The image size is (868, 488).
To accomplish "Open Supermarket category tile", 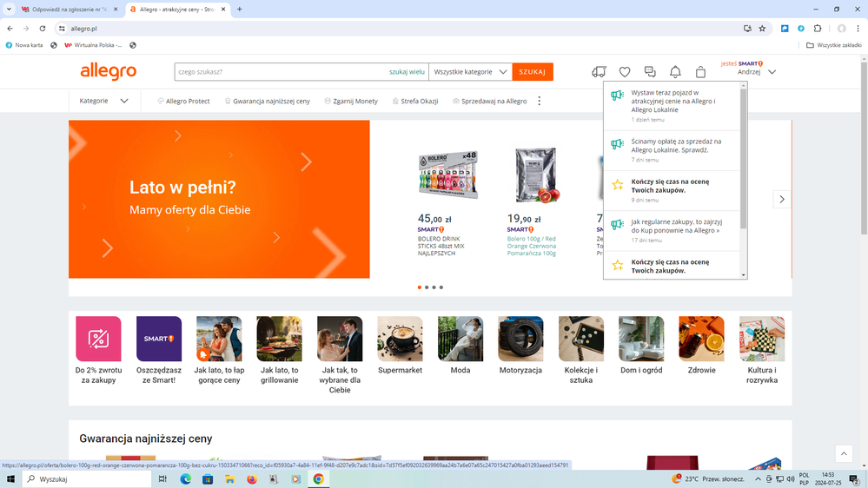I will click(400, 346).
